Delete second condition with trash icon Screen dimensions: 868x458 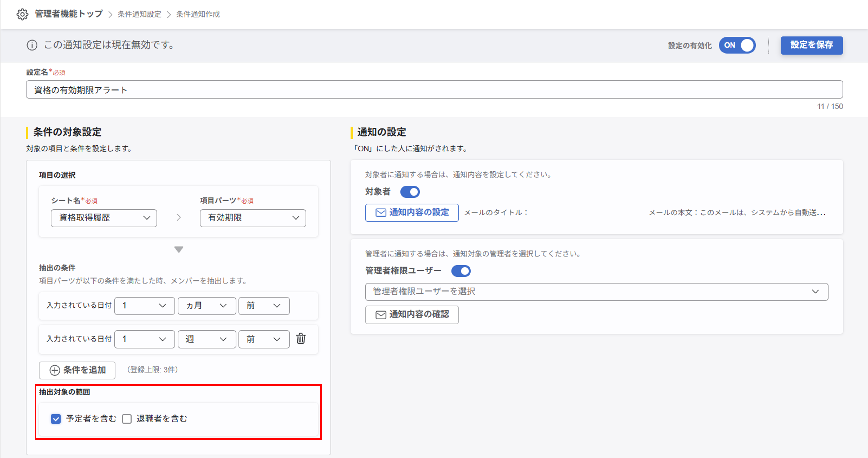tap(301, 338)
